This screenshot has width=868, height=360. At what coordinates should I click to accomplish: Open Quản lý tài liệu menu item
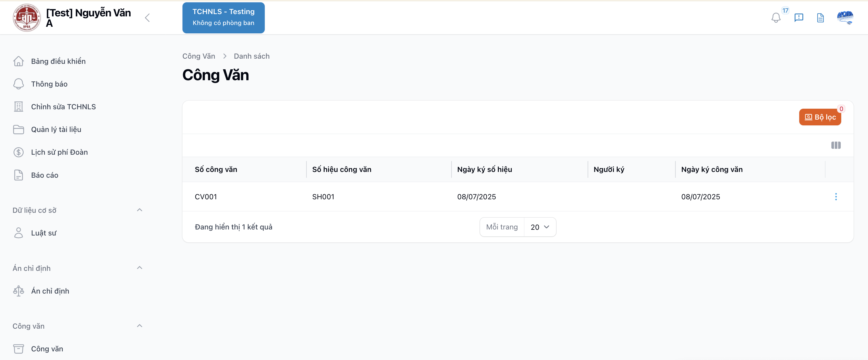click(x=56, y=130)
